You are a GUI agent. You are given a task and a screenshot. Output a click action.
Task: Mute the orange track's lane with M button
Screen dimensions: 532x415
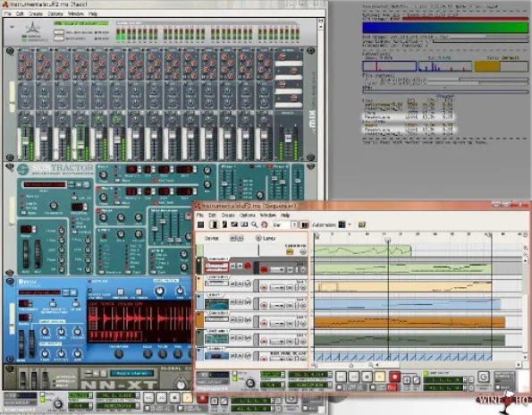click(x=290, y=324)
